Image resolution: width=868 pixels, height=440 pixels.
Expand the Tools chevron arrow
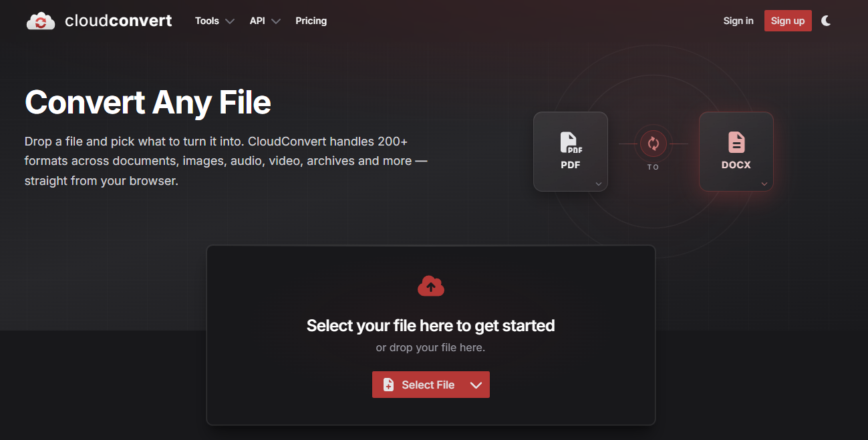click(230, 21)
